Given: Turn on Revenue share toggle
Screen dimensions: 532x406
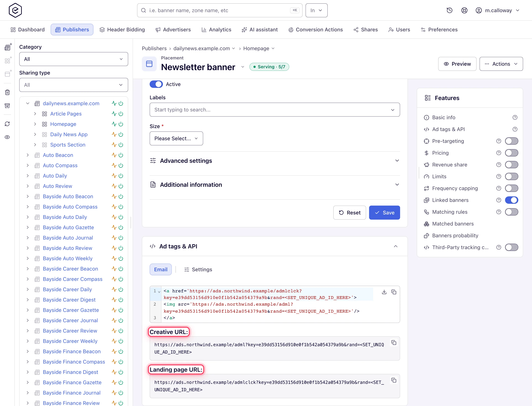Looking at the screenshot, I should coord(511,165).
